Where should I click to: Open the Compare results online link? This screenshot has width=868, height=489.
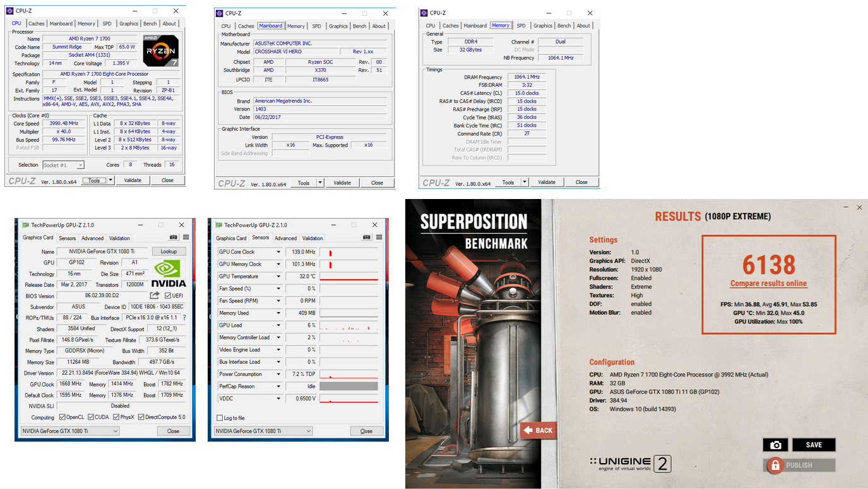(768, 284)
